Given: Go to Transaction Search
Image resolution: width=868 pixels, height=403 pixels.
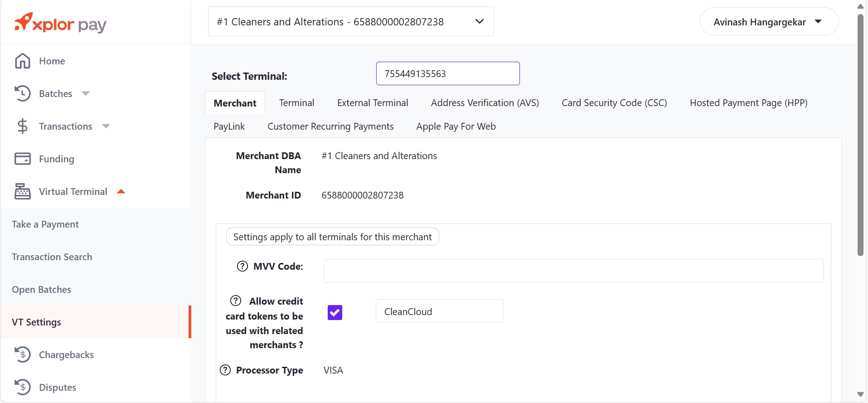Looking at the screenshot, I should (52, 257).
